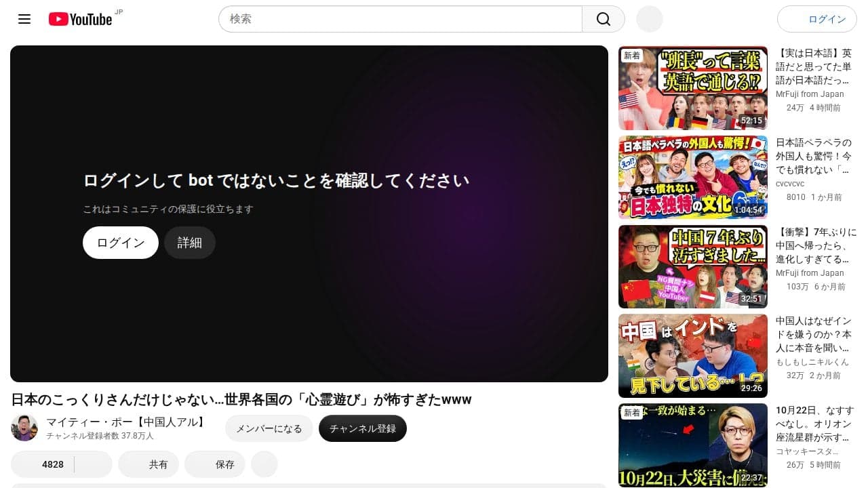Click ログイン button in top-right header

point(817,19)
